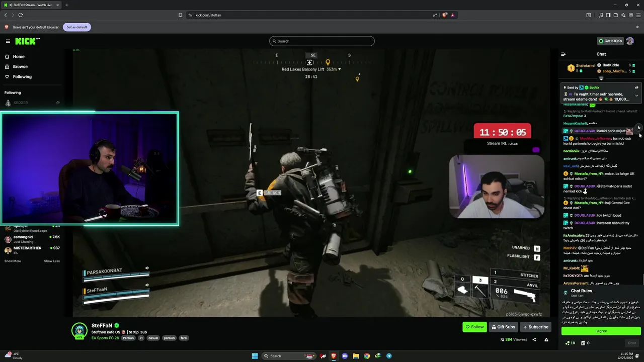Open Brave Shields icon

click(445, 15)
